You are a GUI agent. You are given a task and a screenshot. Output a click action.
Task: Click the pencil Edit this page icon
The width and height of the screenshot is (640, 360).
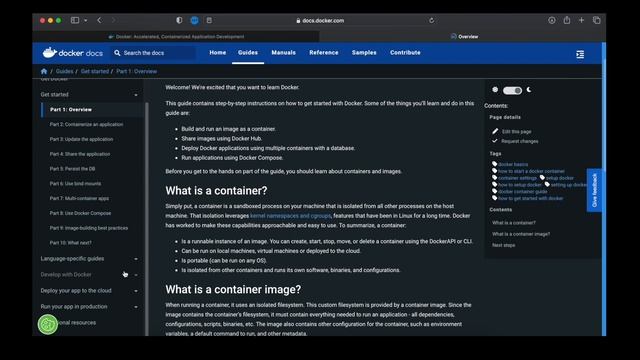click(495, 131)
